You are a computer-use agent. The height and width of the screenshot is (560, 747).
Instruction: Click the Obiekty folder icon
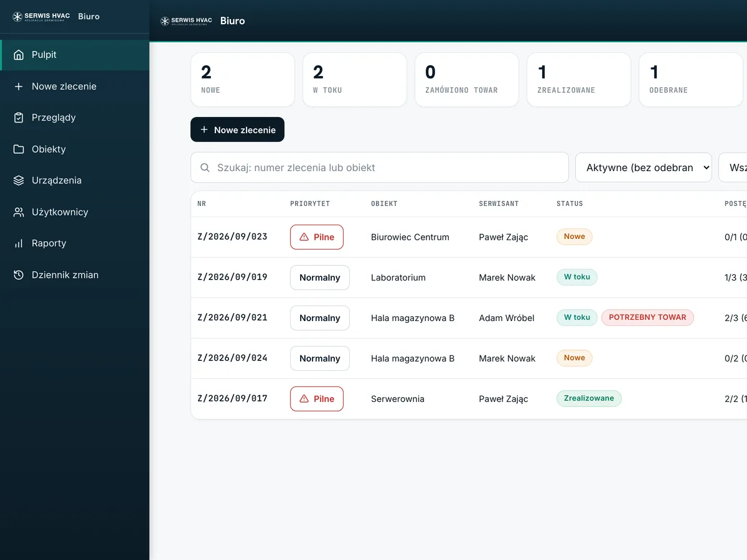pyautogui.click(x=19, y=149)
